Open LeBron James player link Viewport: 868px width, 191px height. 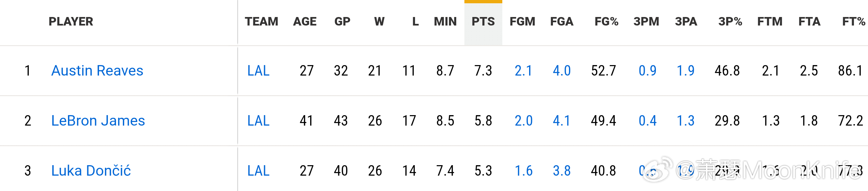pos(98,120)
